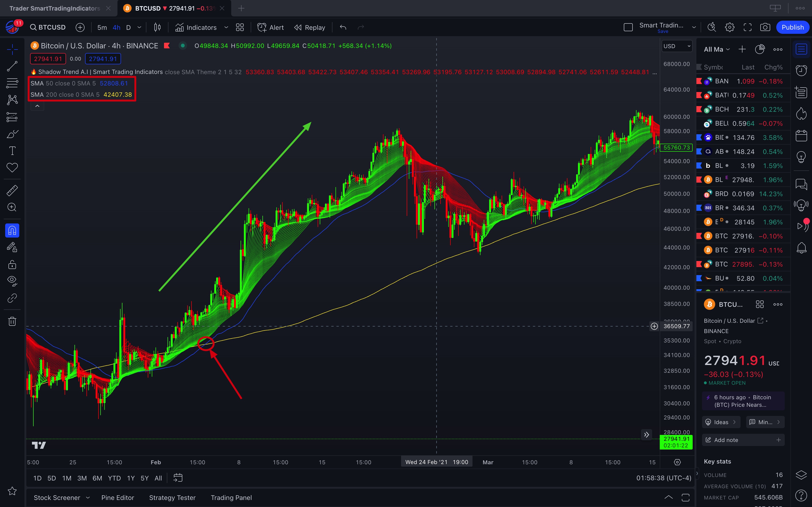Click the candlestick chart style icon
Screen dimensions: 812x507
pos(157,27)
